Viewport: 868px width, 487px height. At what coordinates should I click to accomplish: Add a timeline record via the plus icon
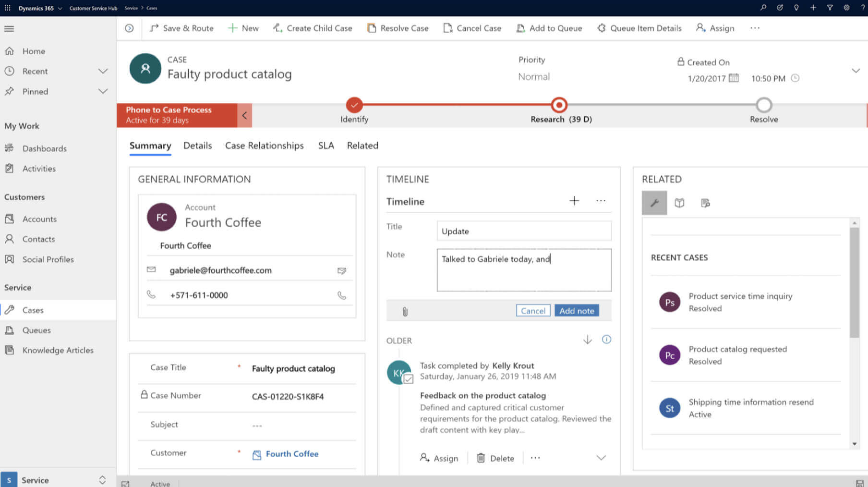[x=574, y=201]
